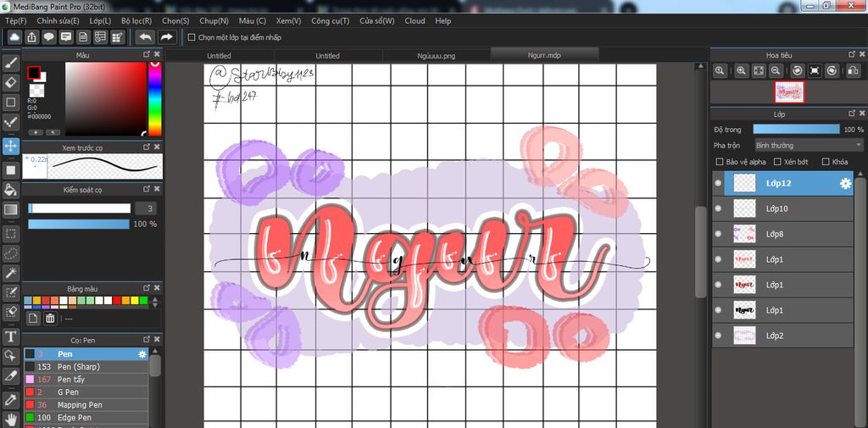
Task: Open the Bộ lọc(R) filter menu
Action: pyautogui.click(x=136, y=20)
